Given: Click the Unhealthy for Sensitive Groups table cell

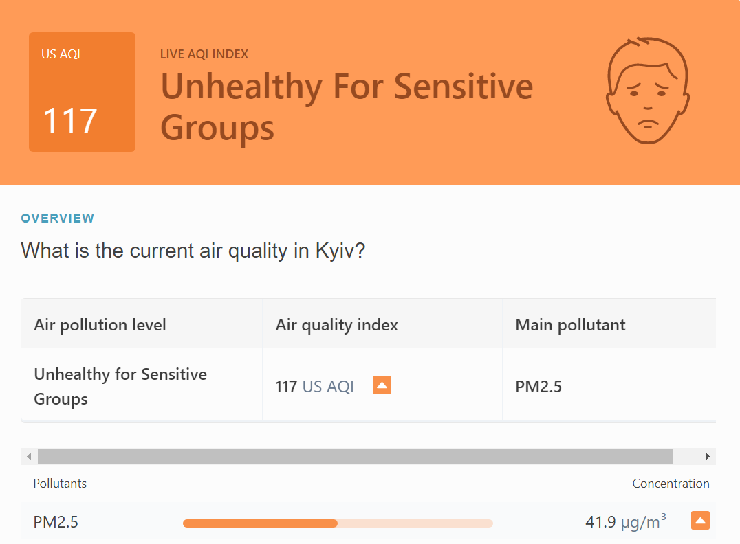Looking at the screenshot, I should tap(120, 386).
